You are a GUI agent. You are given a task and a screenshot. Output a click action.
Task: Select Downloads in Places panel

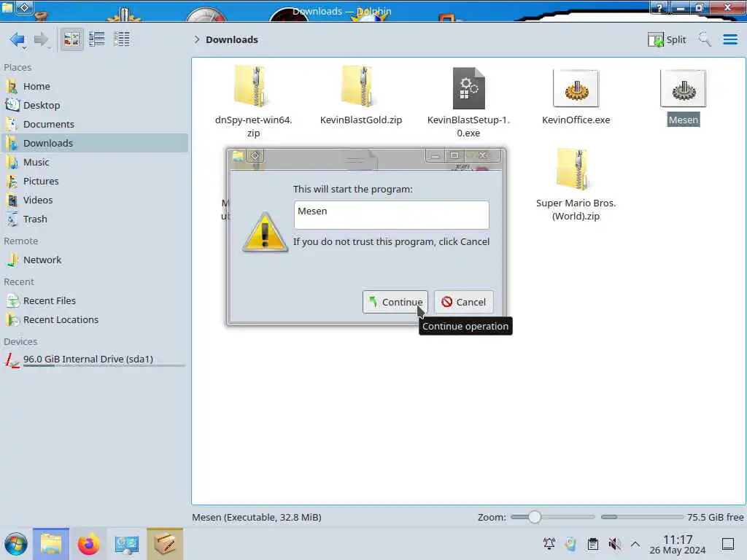[x=94, y=144]
